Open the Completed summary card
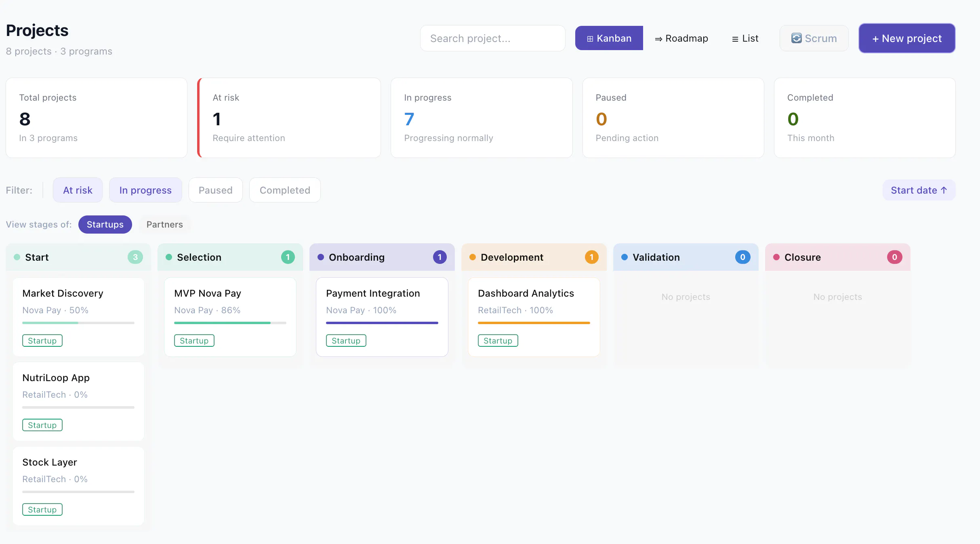This screenshot has height=544, width=980. coord(865,118)
